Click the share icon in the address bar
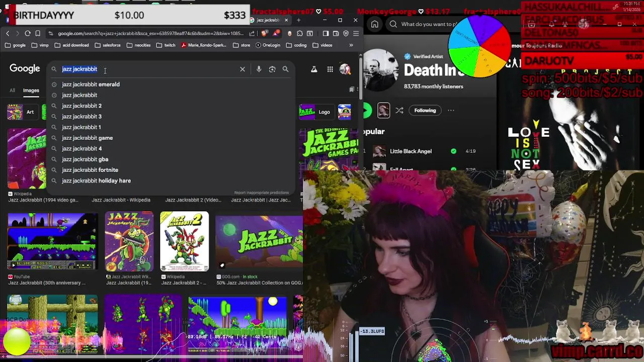Viewport: 644px width, 362px height. 252,34
